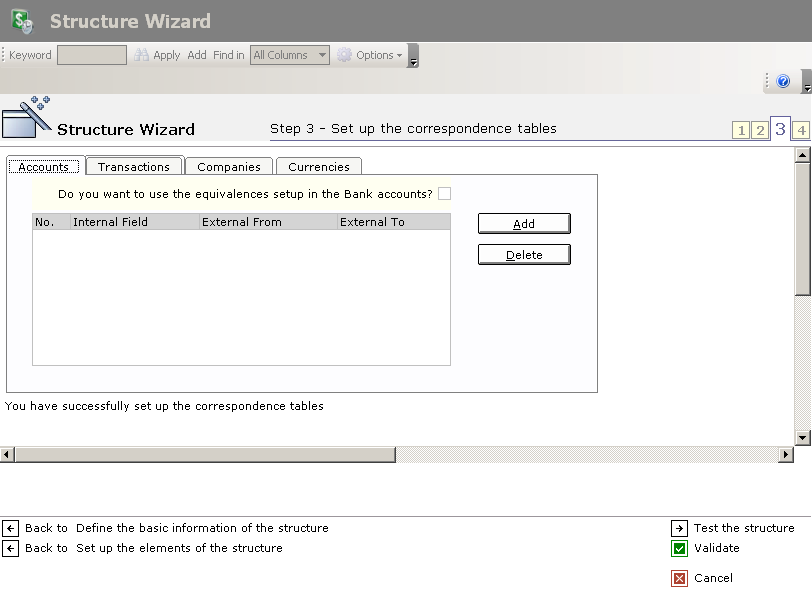
Task: Click the Options gear icon
Action: pos(345,56)
